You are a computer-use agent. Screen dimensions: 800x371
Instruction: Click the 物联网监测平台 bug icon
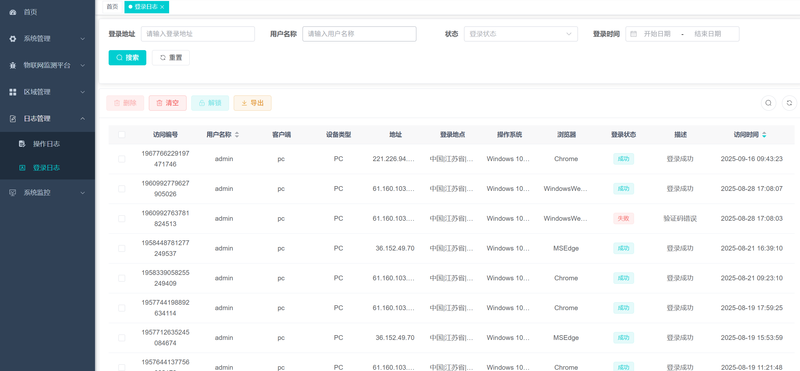pos(13,65)
